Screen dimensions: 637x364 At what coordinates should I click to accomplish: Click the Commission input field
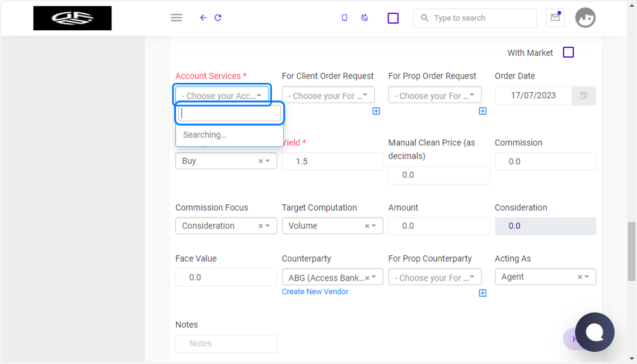click(545, 161)
